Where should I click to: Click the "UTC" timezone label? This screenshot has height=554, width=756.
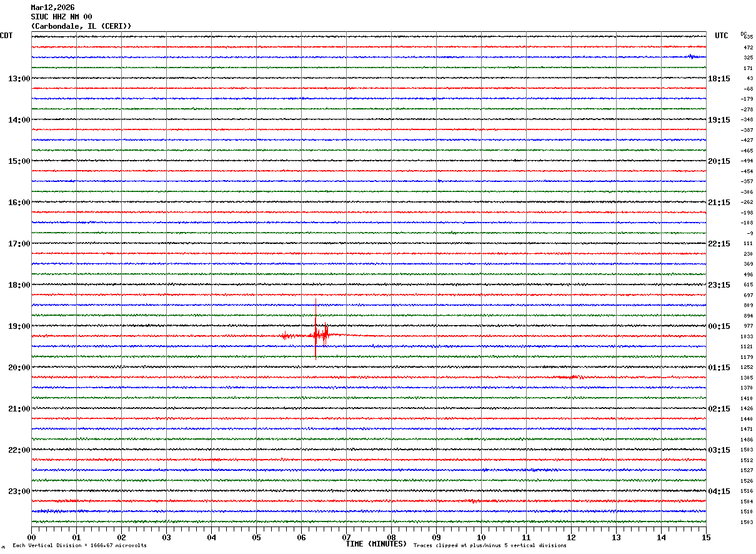point(722,36)
